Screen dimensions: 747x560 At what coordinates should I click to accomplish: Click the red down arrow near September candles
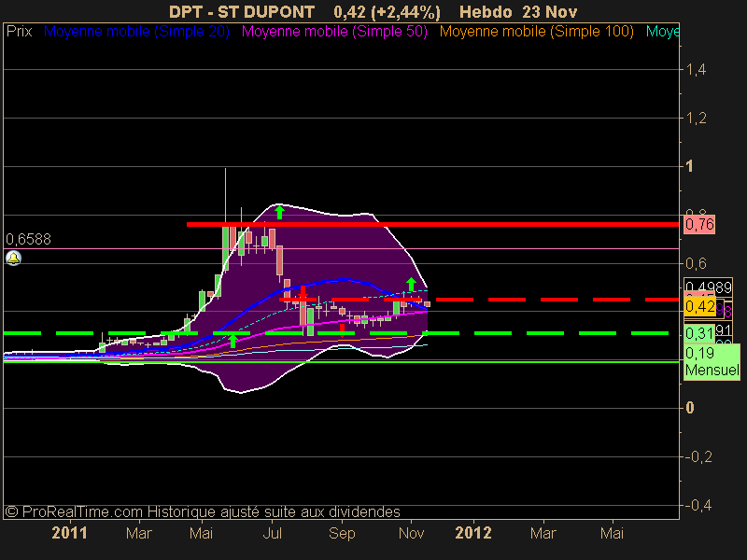(342, 330)
